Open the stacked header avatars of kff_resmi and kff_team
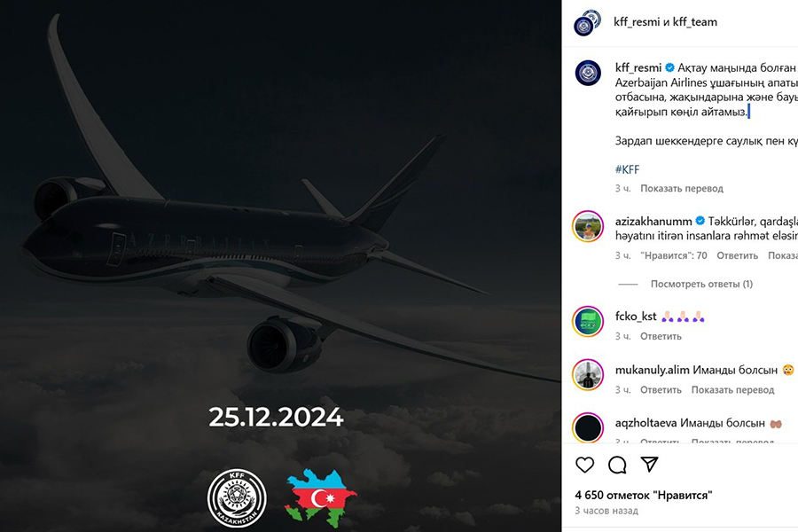Screen dimensions: 798x532 point(587,22)
